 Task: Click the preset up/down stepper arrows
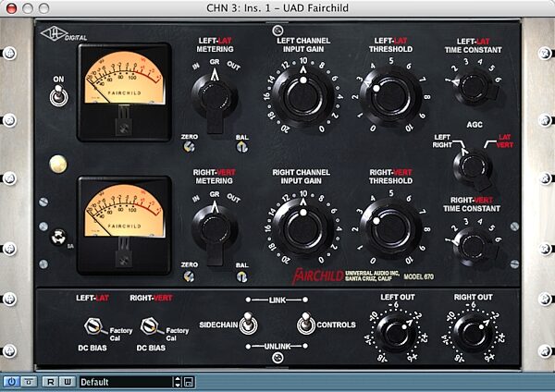coord(178,382)
